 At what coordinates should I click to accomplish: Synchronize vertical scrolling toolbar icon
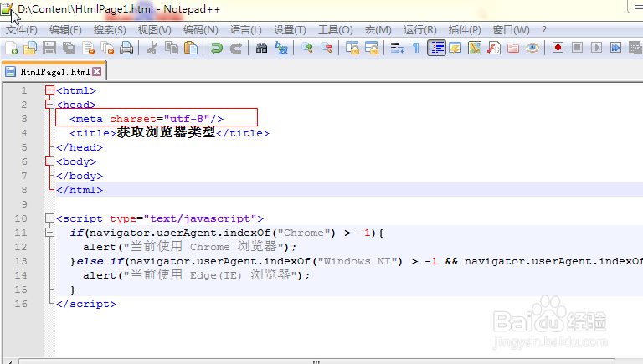point(352,48)
